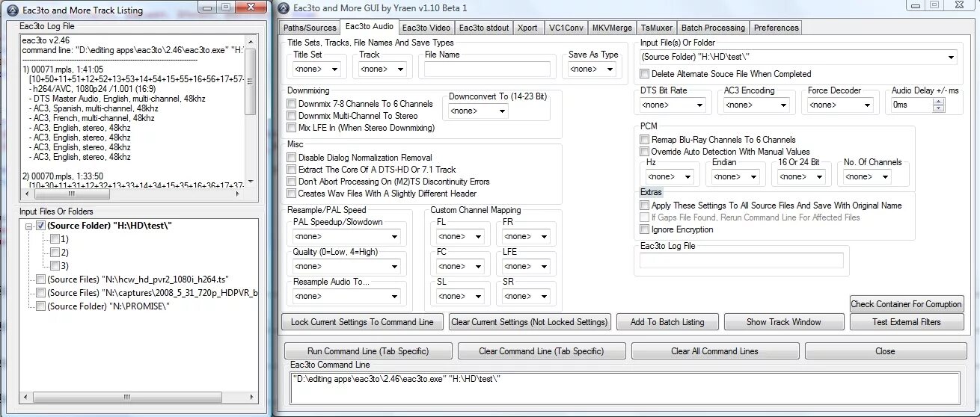The height and width of the screenshot is (417, 980).
Task: Toggle Mix LFE In when stereo downmixing
Action: coord(292,128)
